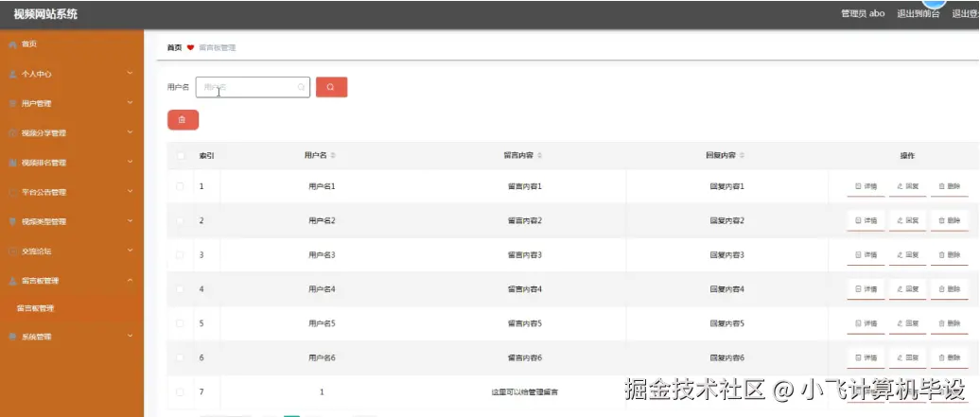Click the icon next to 视频分享管理

point(12,133)
